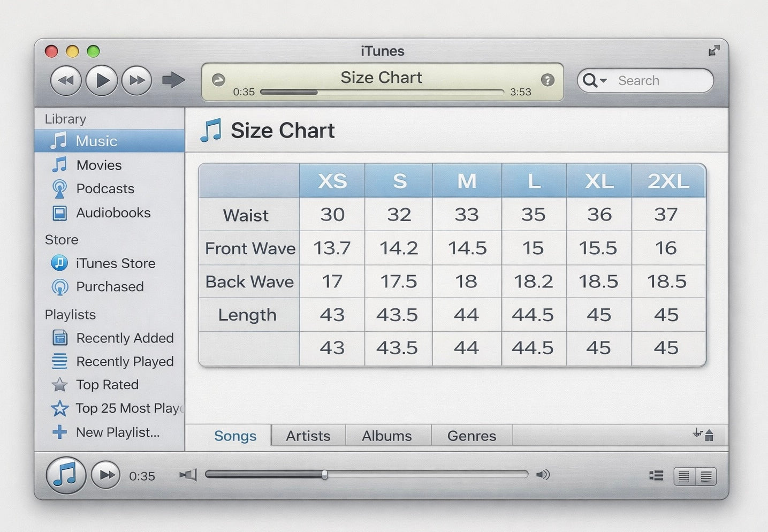
Task: Select the right view mode toggle button
Action: click(x=706, y=476)
